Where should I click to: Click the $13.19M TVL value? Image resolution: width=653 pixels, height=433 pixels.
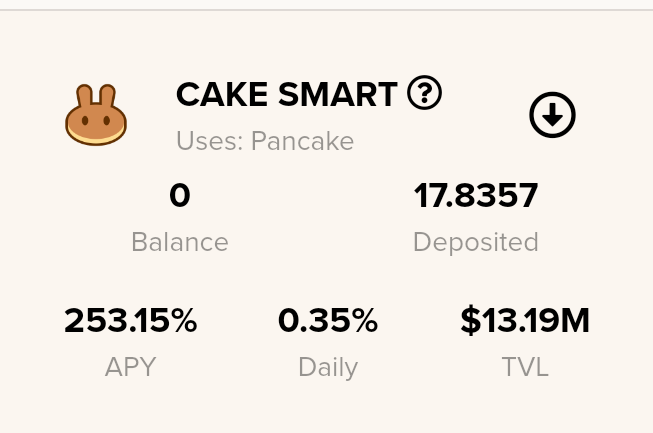[525, 321]
